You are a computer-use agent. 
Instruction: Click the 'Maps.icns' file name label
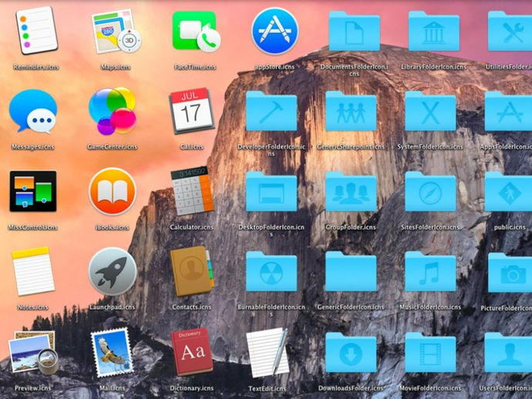116,67
